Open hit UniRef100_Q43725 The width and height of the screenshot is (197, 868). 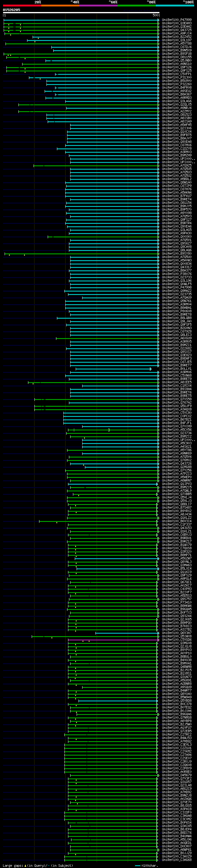pos(176,30)
